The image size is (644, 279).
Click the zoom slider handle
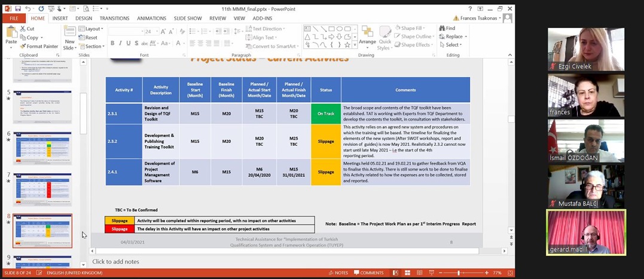click(x=459, y=273)
